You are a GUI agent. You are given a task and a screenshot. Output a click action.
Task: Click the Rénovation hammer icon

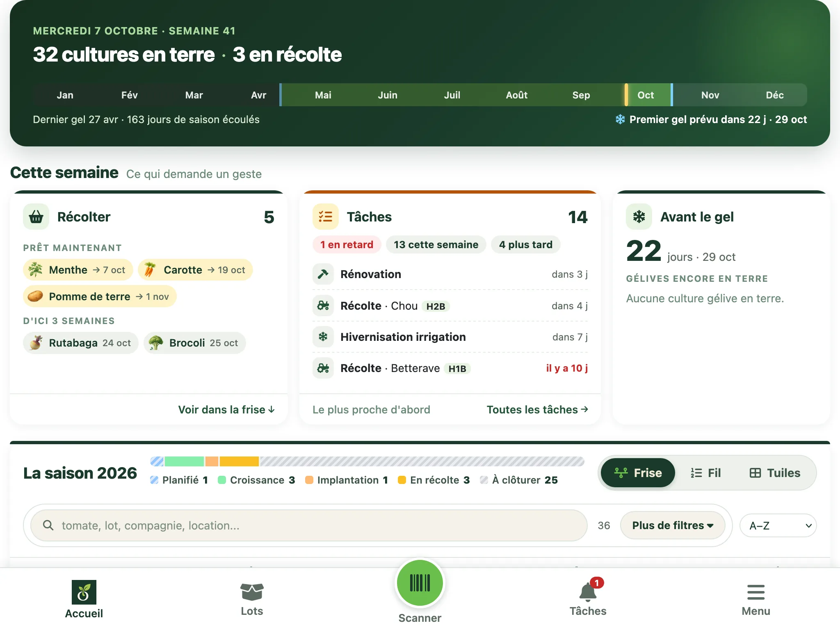(323, 274)
